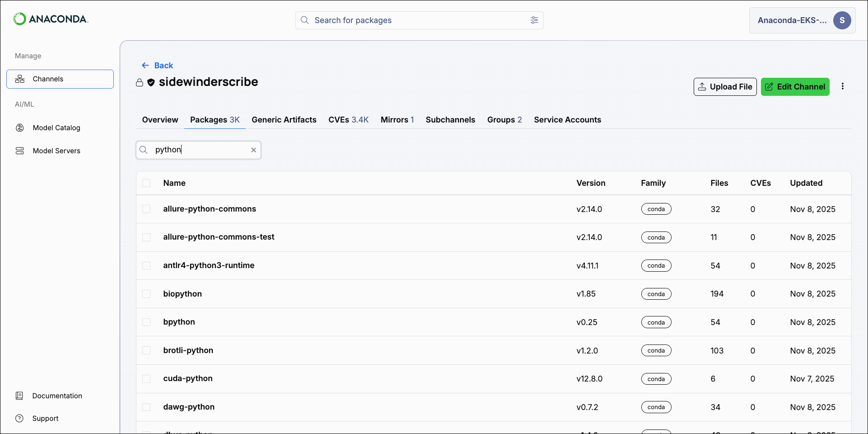
Task: Switch to the CVEs tab
Action: (348, 120)
